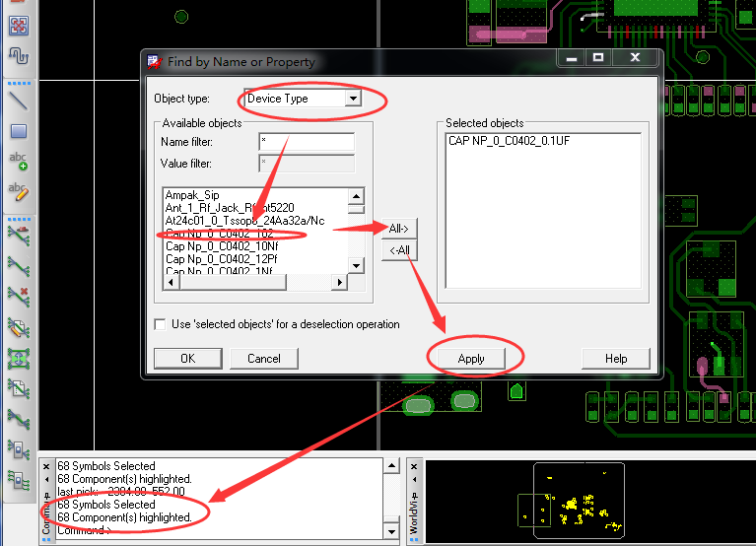This screenshot has width=756, height=546.
Task: Click the trace icon with red X
Action: (x=19, y=297)
